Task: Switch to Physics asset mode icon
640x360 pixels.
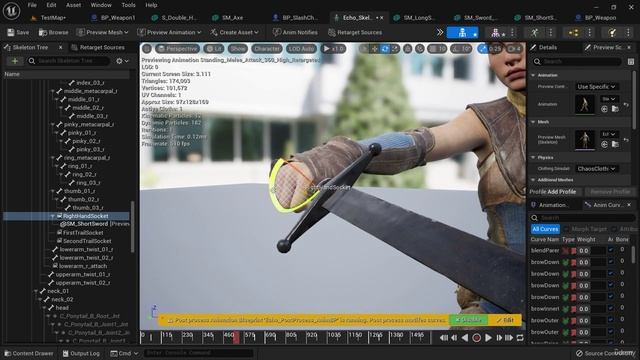Action: coord(612,33)
